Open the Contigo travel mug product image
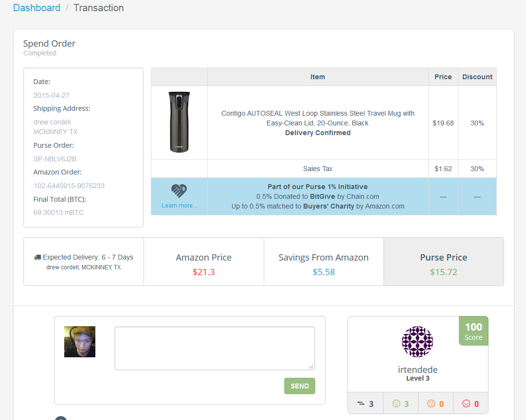 coord(179,122)
